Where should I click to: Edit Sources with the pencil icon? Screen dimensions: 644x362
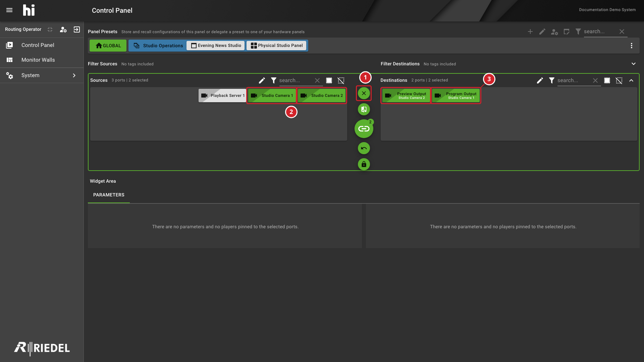(x=262, y=80)
